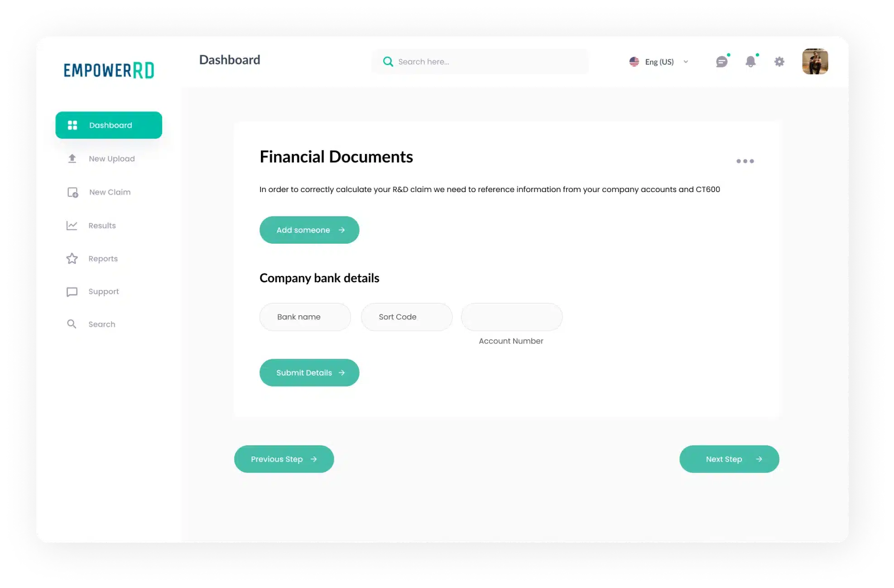Click the Support sidebar icon
This screenshot has height=588, width=894.
pos(72,291)
